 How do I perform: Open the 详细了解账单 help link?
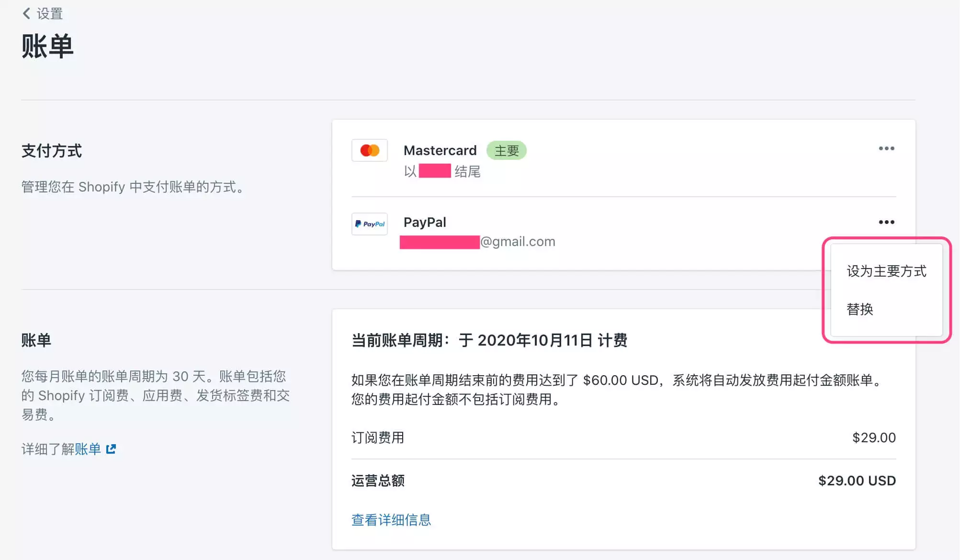88,449
